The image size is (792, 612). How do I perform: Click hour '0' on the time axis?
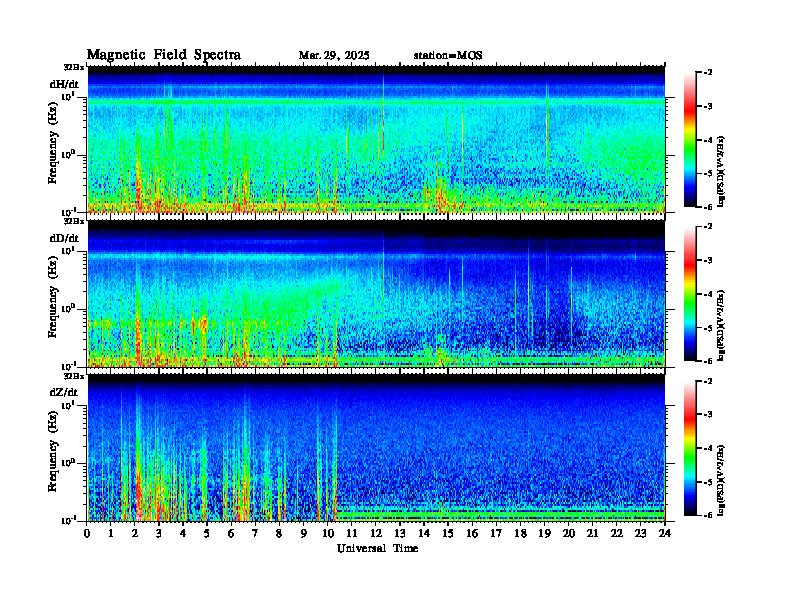point(87,533)
